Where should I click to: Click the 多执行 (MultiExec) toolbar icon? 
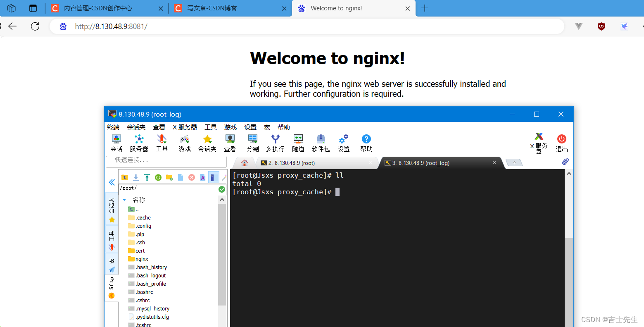click(x=275, y=143)
